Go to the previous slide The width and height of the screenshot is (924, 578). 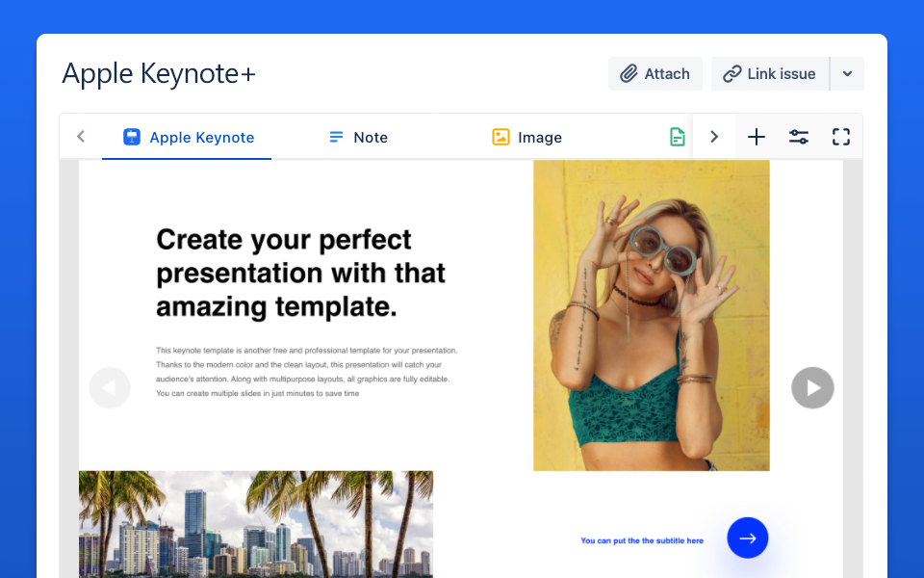click(x=110, y=388)
